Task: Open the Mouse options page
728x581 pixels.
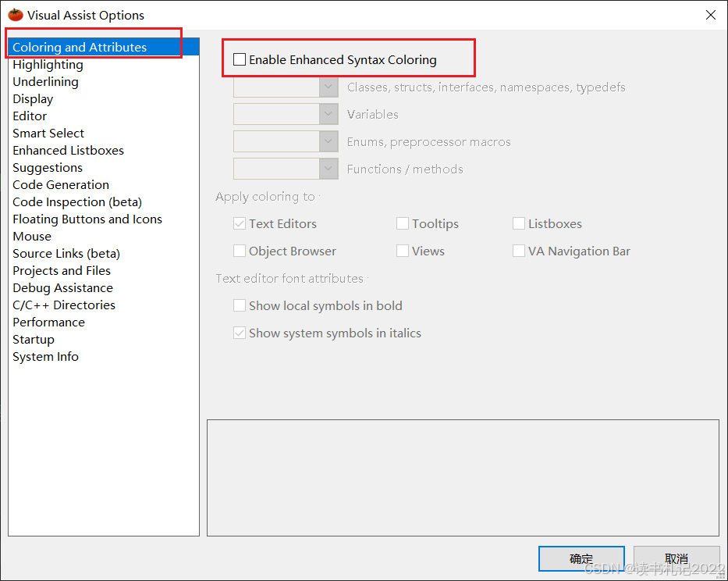Action: coord(104,236)
